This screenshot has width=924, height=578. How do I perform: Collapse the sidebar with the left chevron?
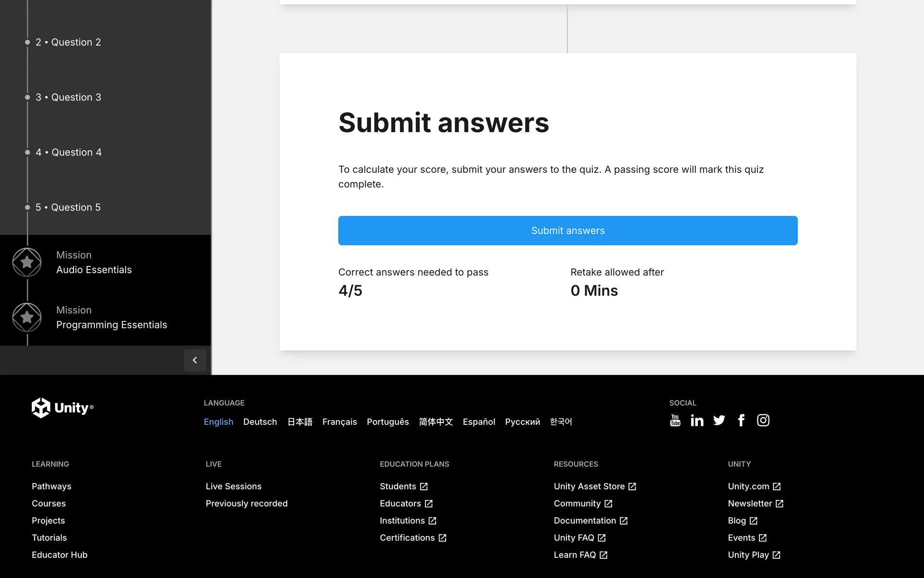click(x=195, y=360)
